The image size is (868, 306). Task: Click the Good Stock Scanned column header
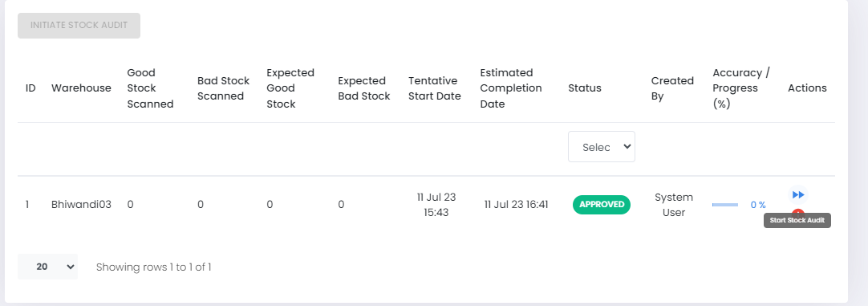click(x=150, y=88)
